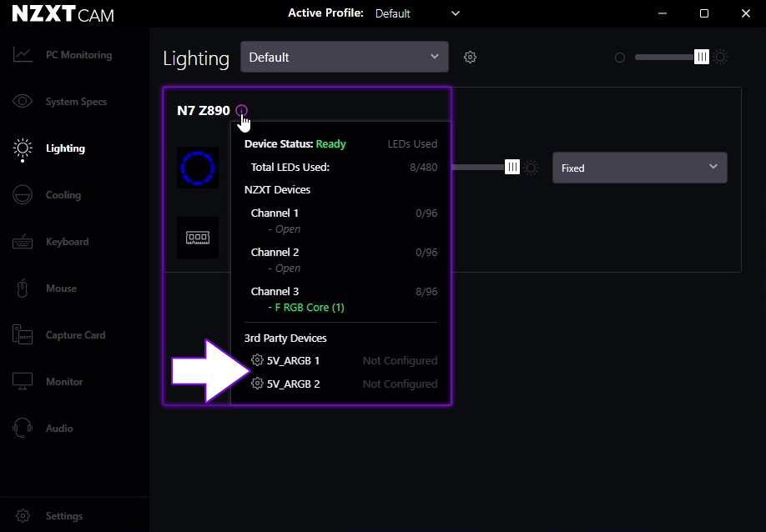
Task: Open the Monitor section
Action: tap(64, 381)
